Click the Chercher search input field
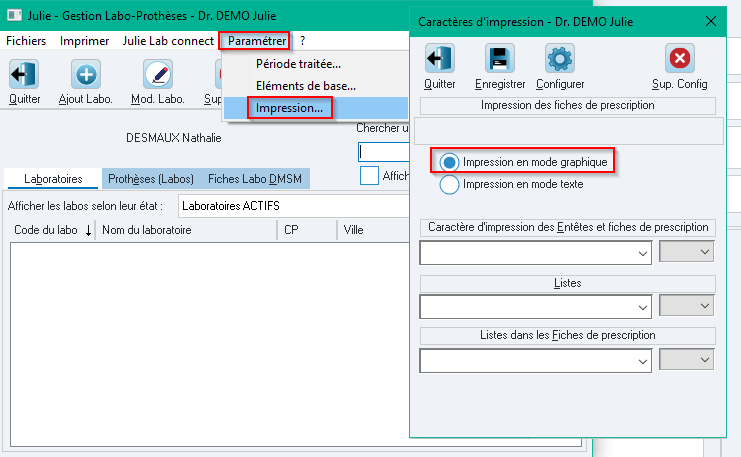 click(x=384, y=152)
